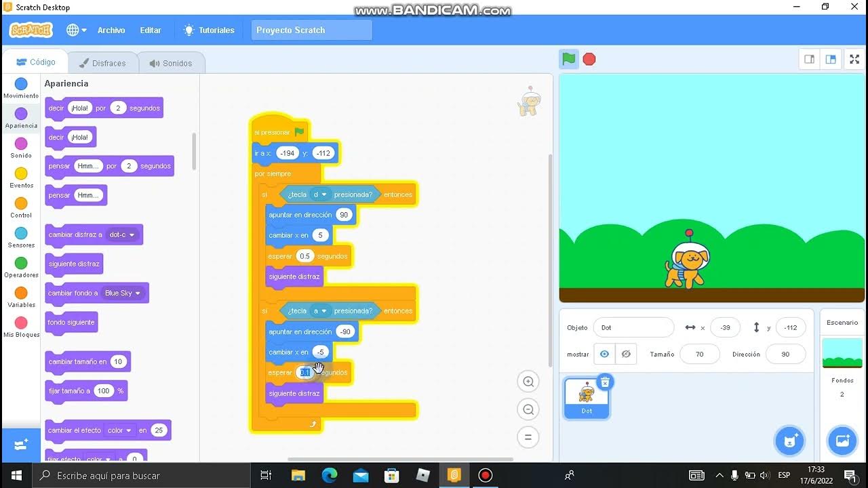Zoom out on the code workspace
The width and height of the screenshot is (868, 488).
(528, 409)
